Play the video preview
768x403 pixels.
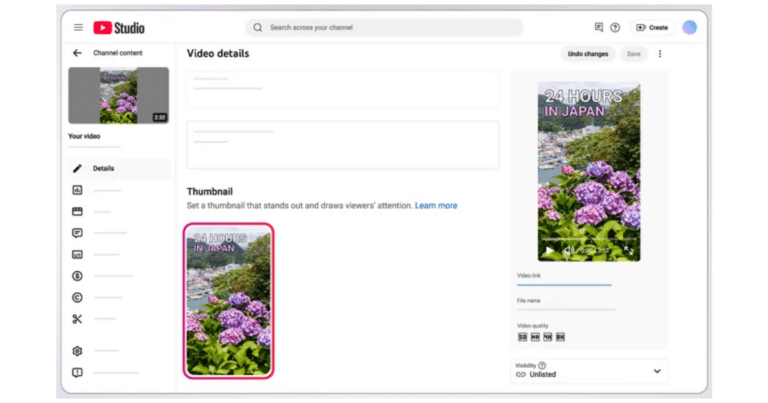(x=550, y=251)
